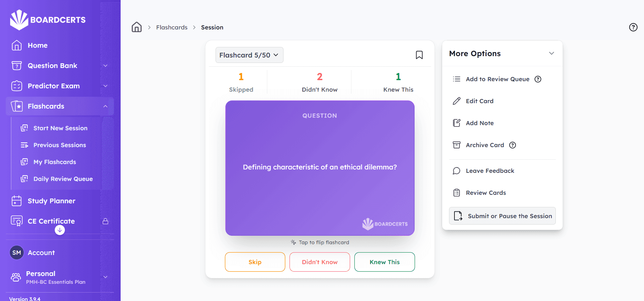
Task: Open Study Planner from sidebar
Action: (x=51, y=201)
